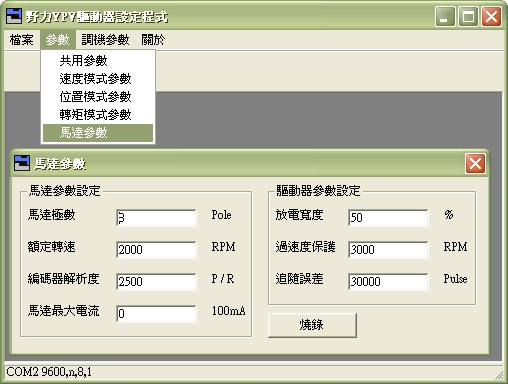Click the 追隨誤差 field showing 30000

pyautogui.click(x=388, y=282)
